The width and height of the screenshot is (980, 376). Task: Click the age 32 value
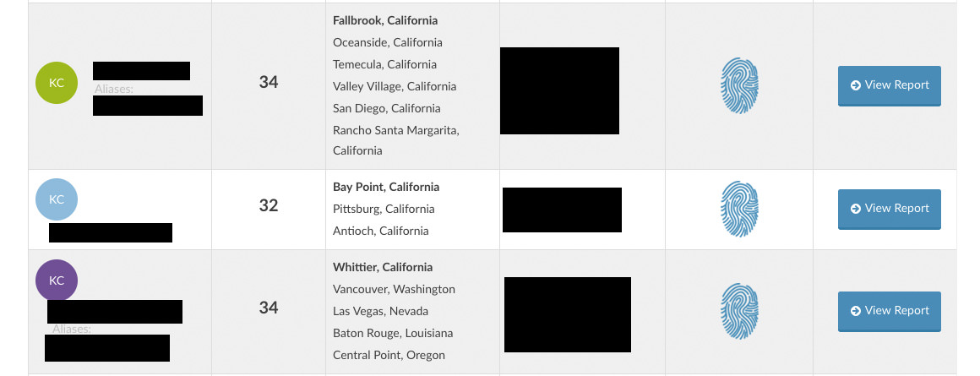pyautogui.click(x=269, y=205)
